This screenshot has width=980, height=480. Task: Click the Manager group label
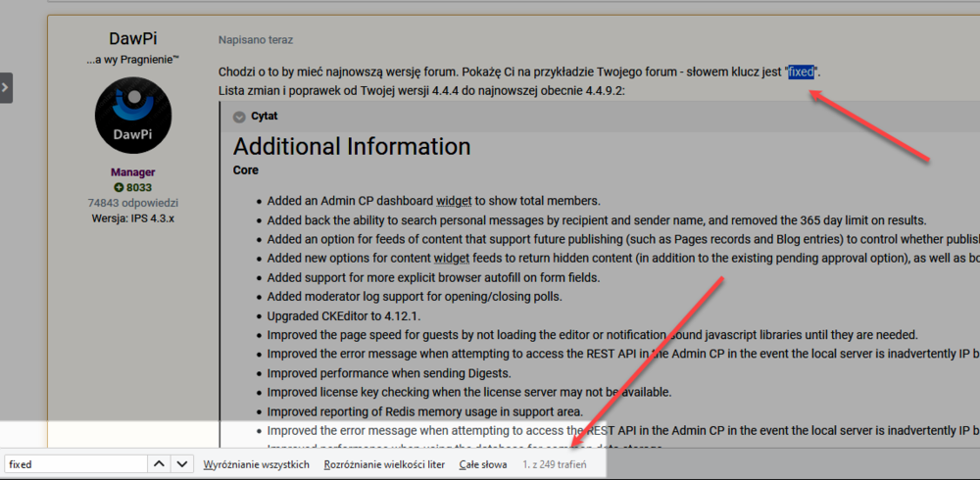coord(133,171)
